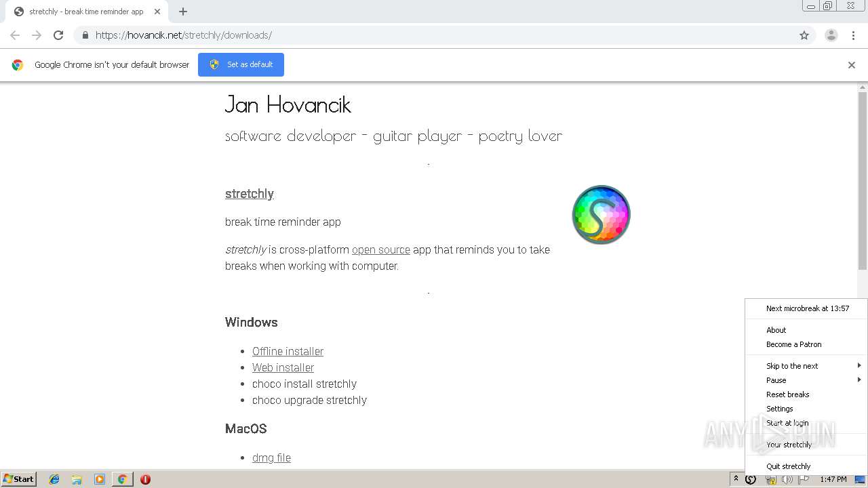Click the show desktop button
The image size is (868, 488).
coord(860,479)
